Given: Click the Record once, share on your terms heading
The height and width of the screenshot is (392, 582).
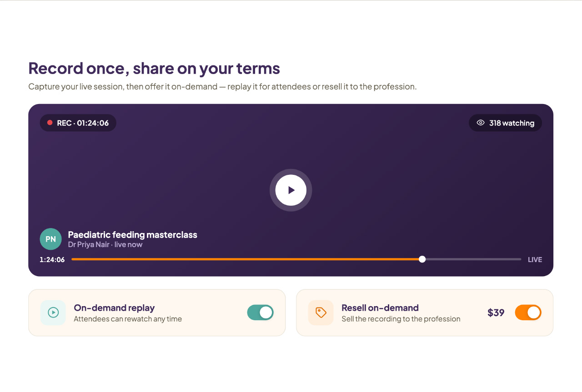Looking at the screenshot, I should (x=154, y=69).
